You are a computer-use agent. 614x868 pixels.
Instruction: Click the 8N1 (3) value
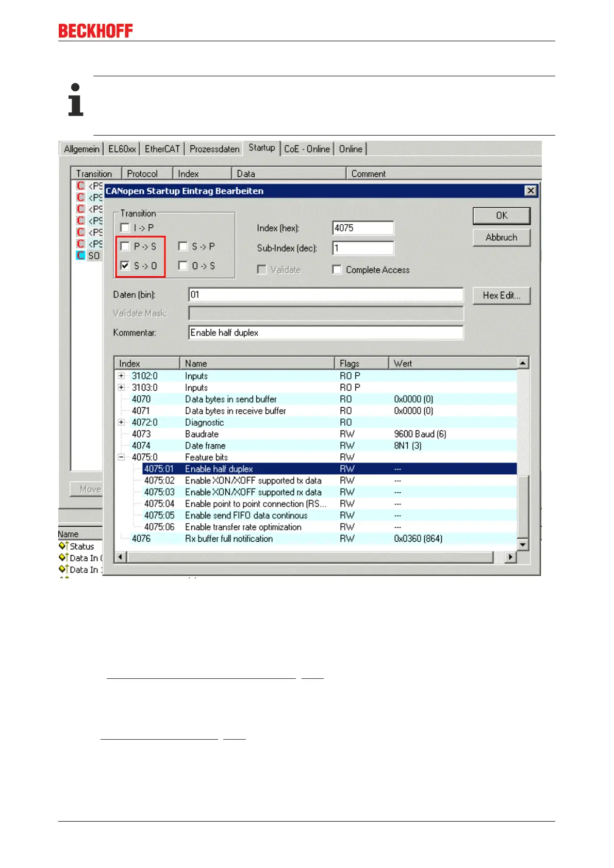408,445
